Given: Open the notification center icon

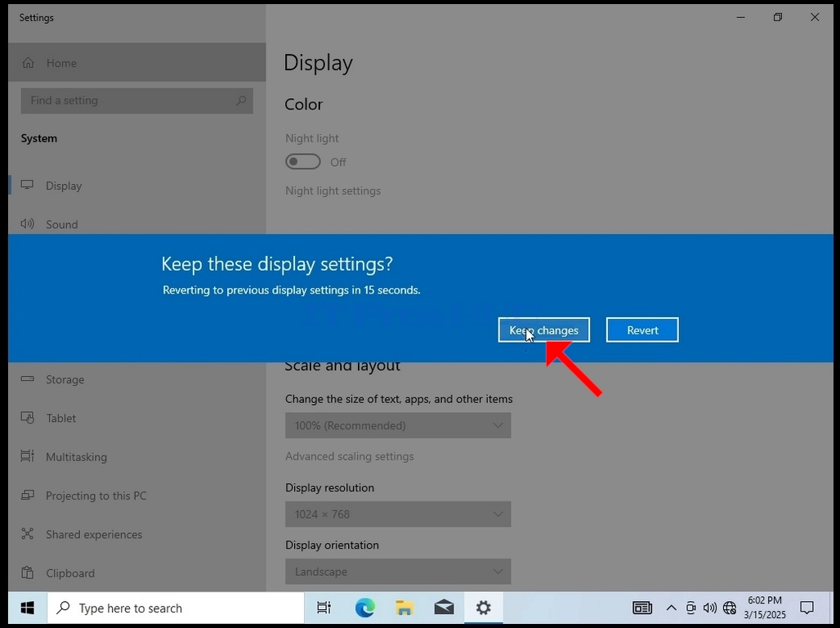Looking at the screenshot, I should 806,608.
